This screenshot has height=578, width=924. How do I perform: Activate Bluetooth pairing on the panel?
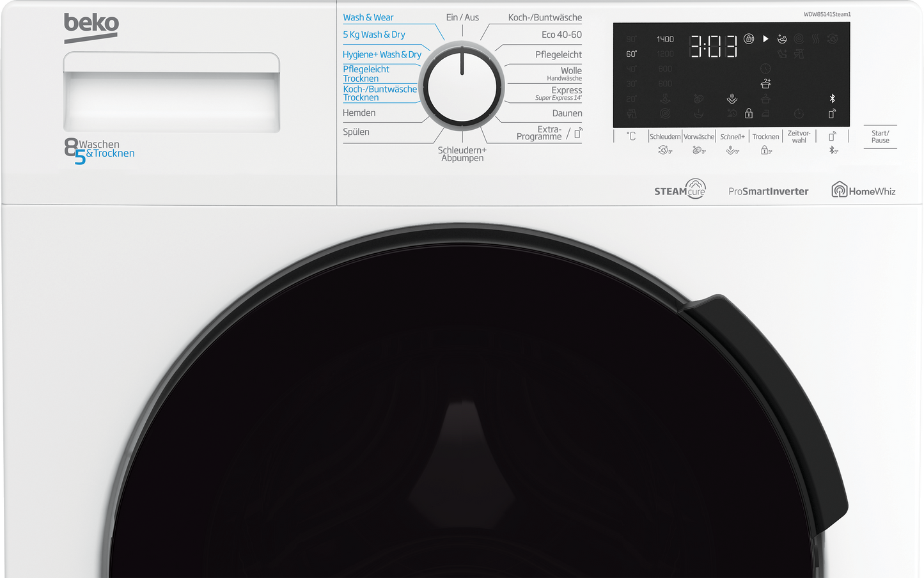click(x=833, y=150)
